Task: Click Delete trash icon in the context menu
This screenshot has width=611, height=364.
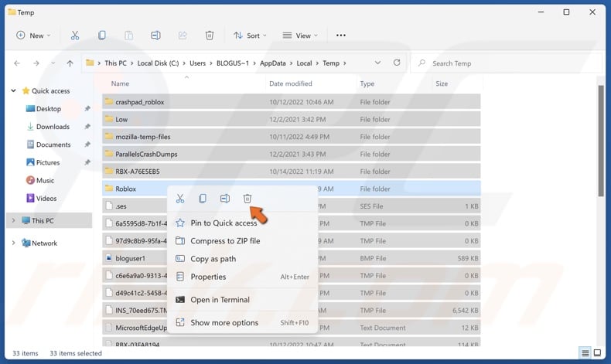Action: pyautogui.click(x=247, y=199)
